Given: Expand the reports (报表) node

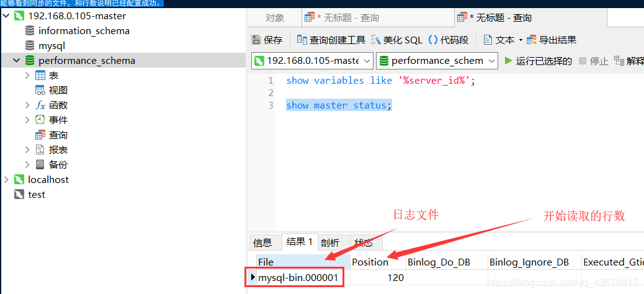Looking at the screenshot, I should [x=27, y=150].
